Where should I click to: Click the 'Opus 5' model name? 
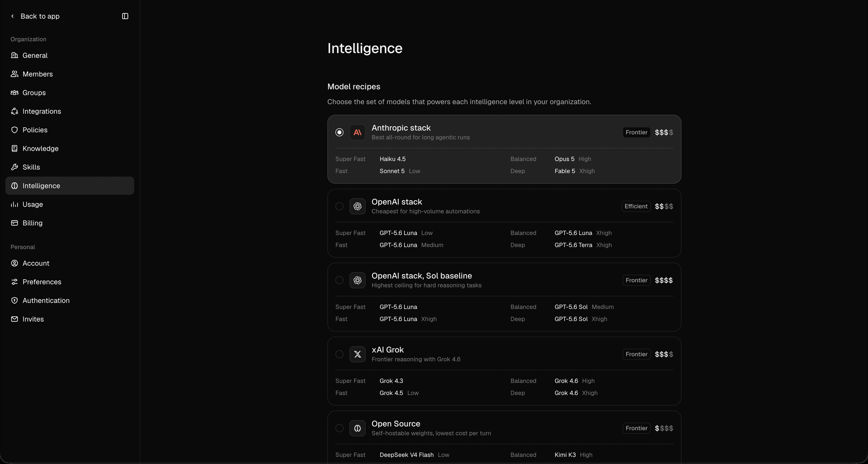click(564, 159)
